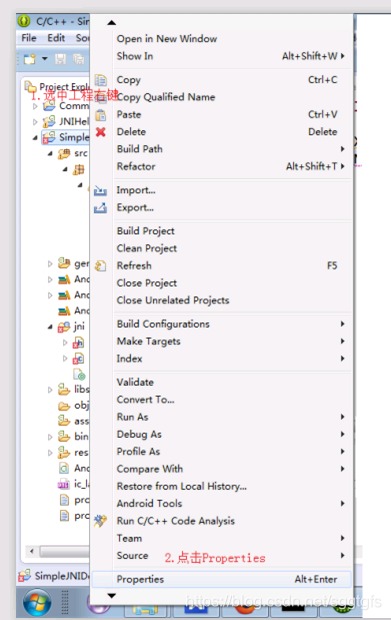Open Build Configurations submenu
The height and width of the screenshot is (620, 391).
pos(222,324)
